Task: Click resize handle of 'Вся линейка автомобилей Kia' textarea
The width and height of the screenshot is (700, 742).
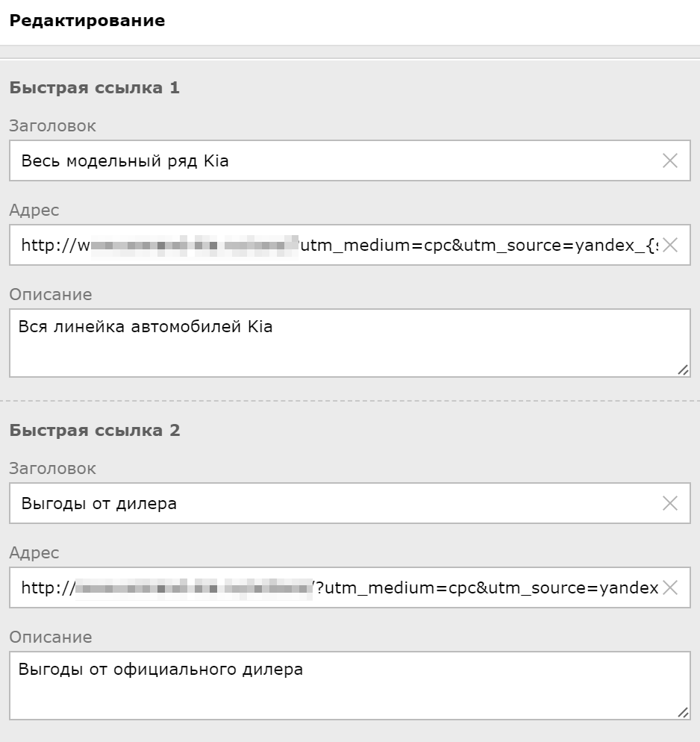Action: pyautogui.click(x=684, y=370)
